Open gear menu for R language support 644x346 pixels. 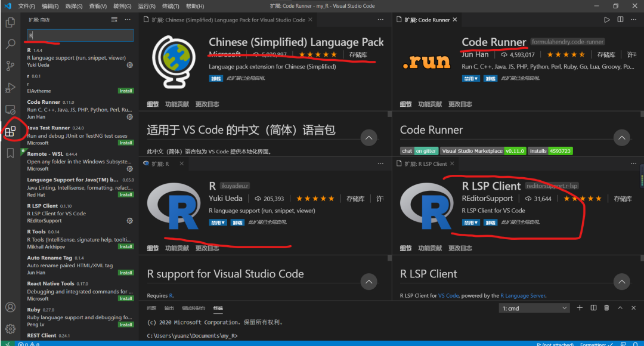coord(130,65)
